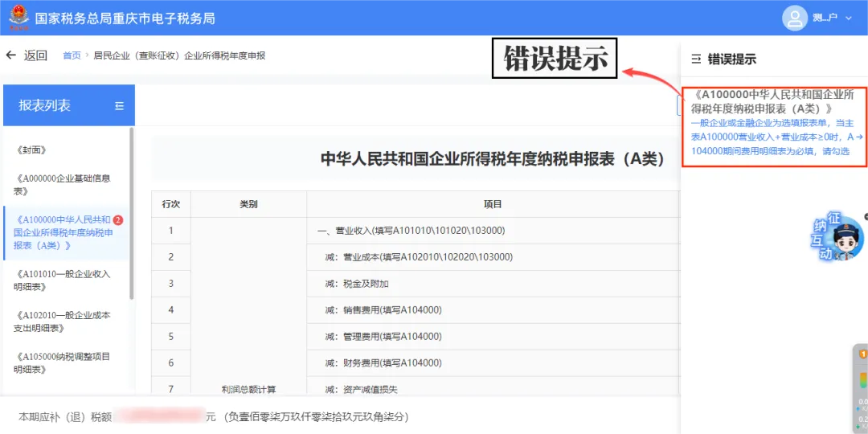Image resolution: width=868 pixels, height=434 pixels.
Task: Click the red badge showing 2 errors
Action: [x=117, y=220]
